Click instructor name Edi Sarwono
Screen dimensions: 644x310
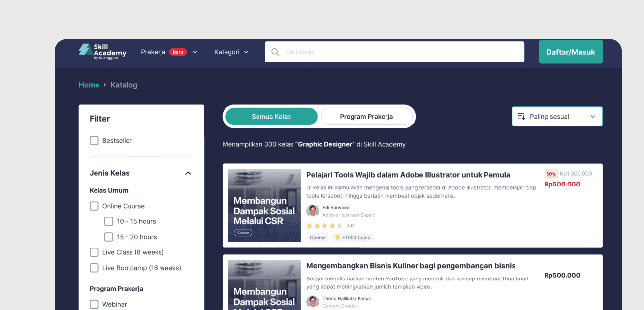point(336,208)
